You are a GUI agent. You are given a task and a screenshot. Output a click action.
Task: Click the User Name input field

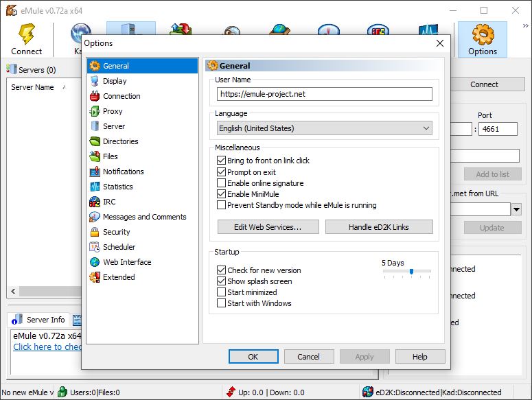pos(325,94)
